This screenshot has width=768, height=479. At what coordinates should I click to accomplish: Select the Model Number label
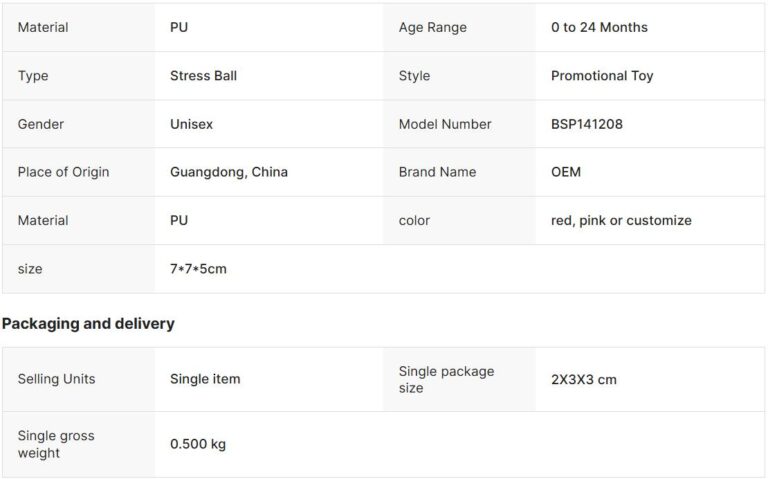click(445, 124)
